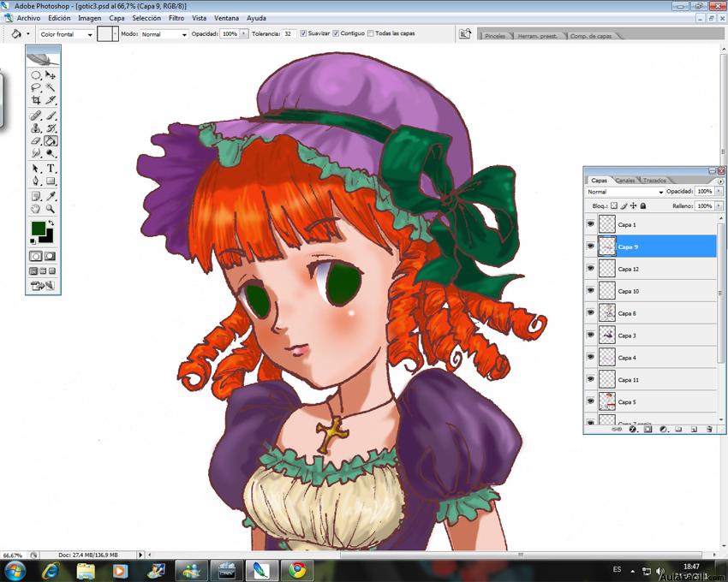This screenshot has width=728, height=582.
Task: Open the Opacidad slider arrow in options bar
Action: pos(244,34)
